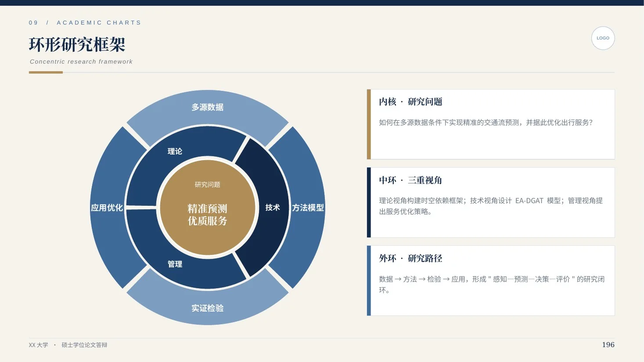Click the paragraph beginning 数据 → 方法 → 检验
The height and width of the screenshot is (362, 644).
point(492,284)
